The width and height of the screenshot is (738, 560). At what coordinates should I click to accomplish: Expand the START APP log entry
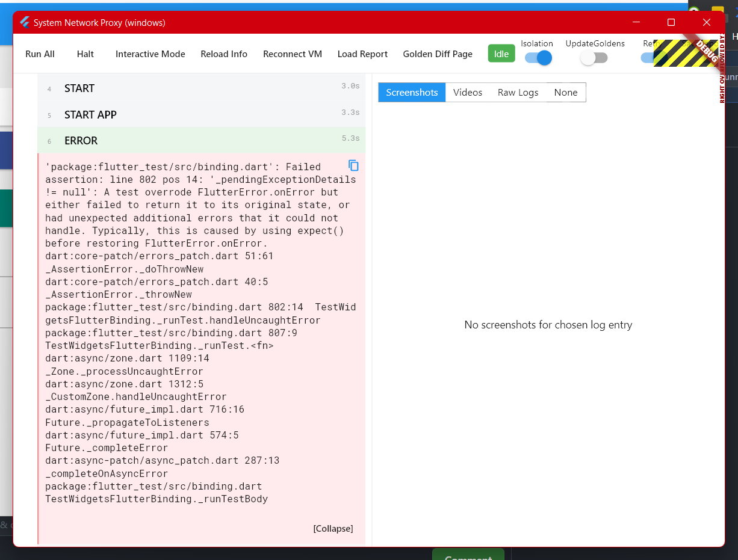tap(91, 114)
